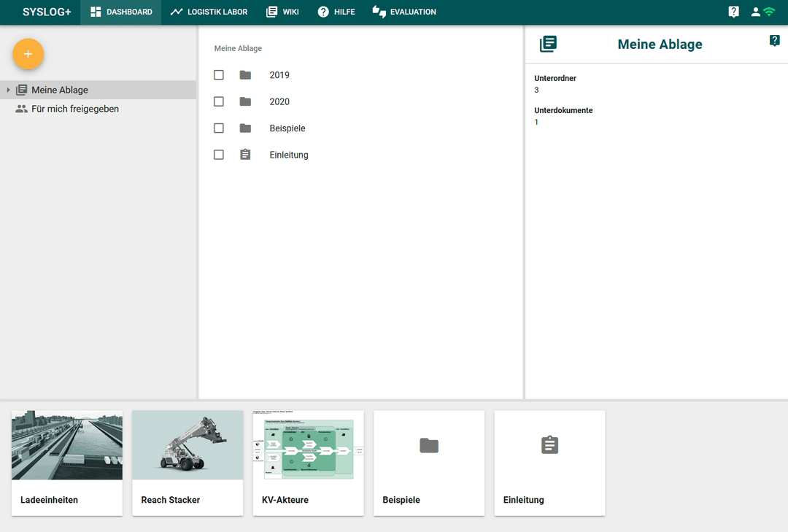788x532 pixels.
Task: Open the help icon in the Meine Ablage panel
Action: (x=774, y=40)
